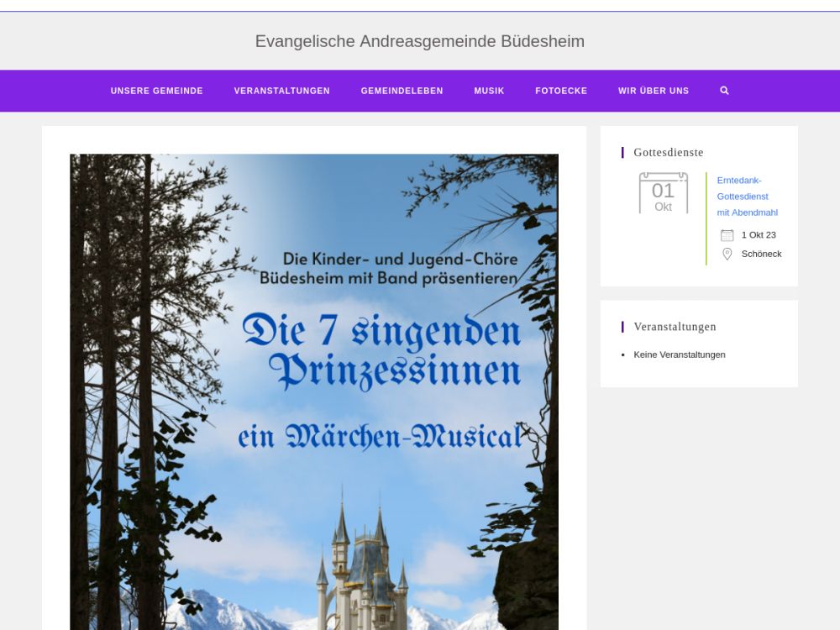The width and height of the screenshot is (840, 630).
Task: Select the Musik navigation item
Action: [x=489, y=91]
